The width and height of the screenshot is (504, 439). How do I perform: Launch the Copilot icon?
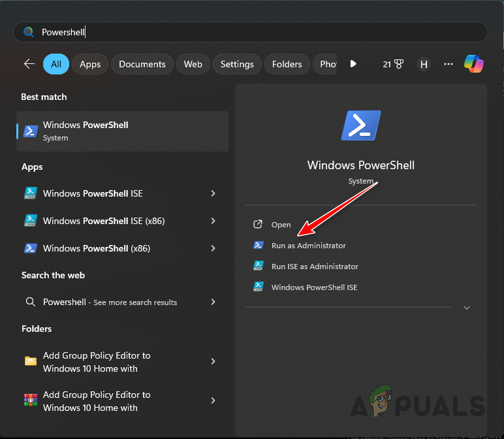[x=474, y=63]
